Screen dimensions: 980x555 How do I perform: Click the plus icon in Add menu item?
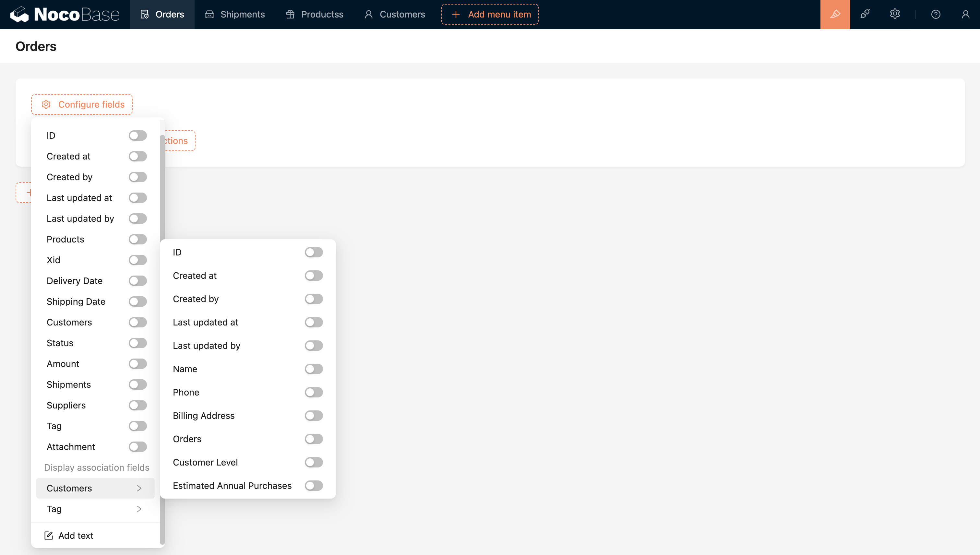click(455, 15)
